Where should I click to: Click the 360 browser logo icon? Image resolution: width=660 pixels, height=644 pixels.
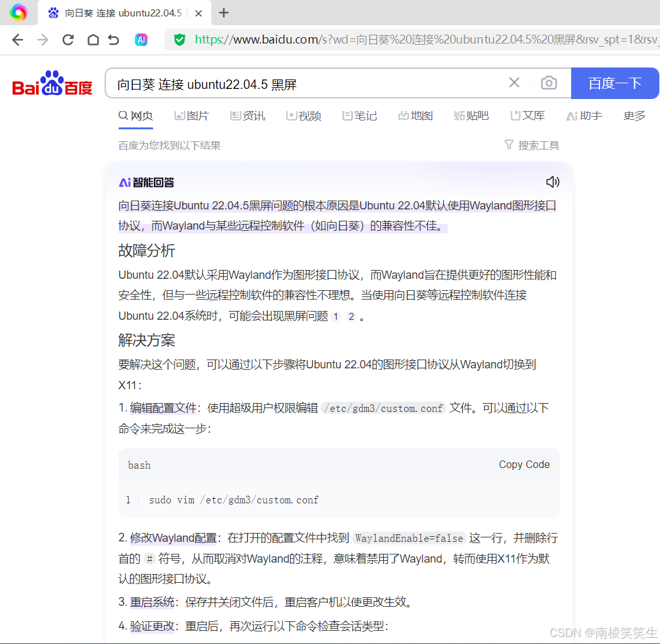click(18, 12)
